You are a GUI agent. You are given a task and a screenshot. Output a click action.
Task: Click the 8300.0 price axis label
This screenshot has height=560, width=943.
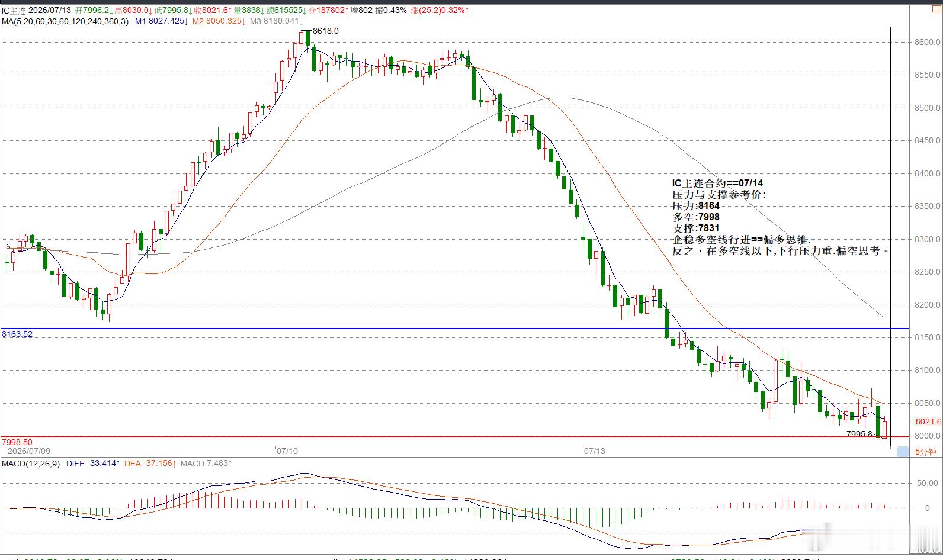click(x=927, y=239)
